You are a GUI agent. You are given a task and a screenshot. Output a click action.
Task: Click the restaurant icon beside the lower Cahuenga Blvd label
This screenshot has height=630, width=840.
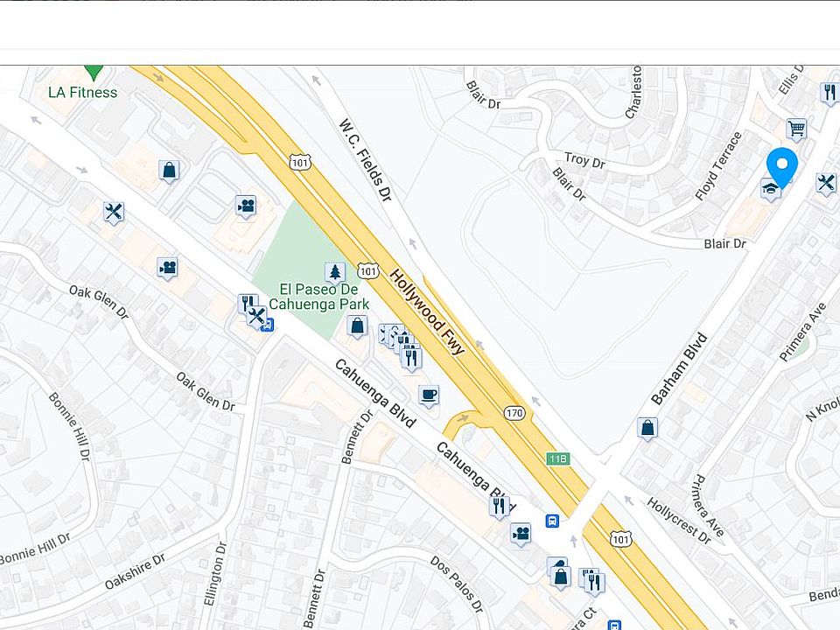point(499,507)
